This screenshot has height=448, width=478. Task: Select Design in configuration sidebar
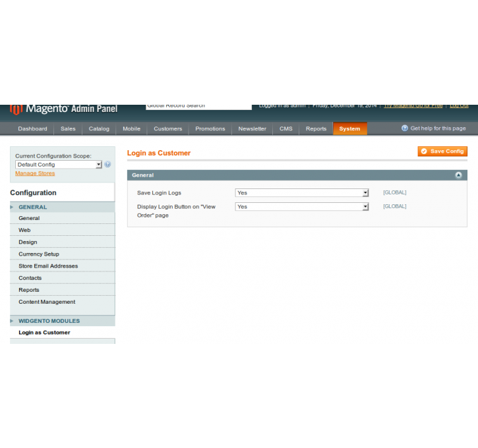click(x=63, y=242)
